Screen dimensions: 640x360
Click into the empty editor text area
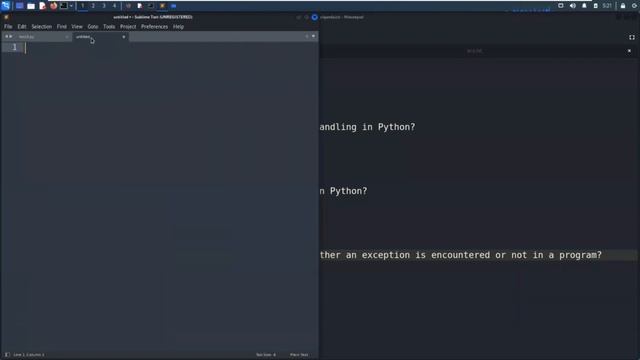coord(171,196)
